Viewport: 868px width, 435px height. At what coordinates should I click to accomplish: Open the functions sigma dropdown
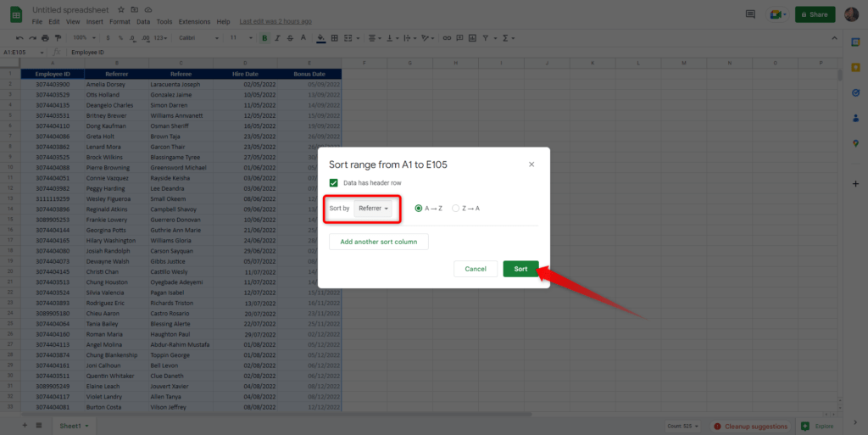click(509, 38)
